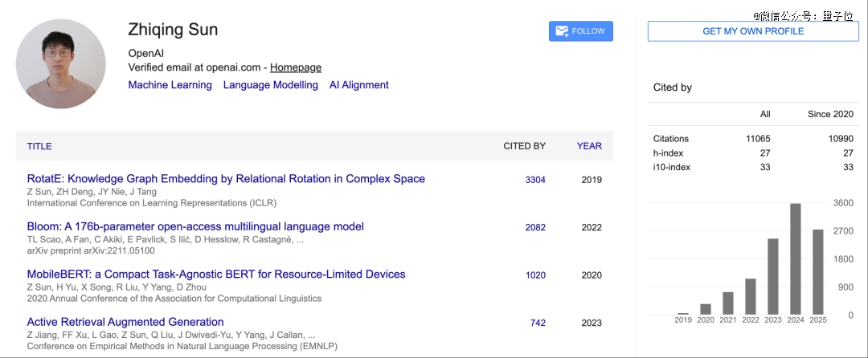Click the since-2020 citations value 10990
The width and height of the screenshot is (868, 358).
841,139
